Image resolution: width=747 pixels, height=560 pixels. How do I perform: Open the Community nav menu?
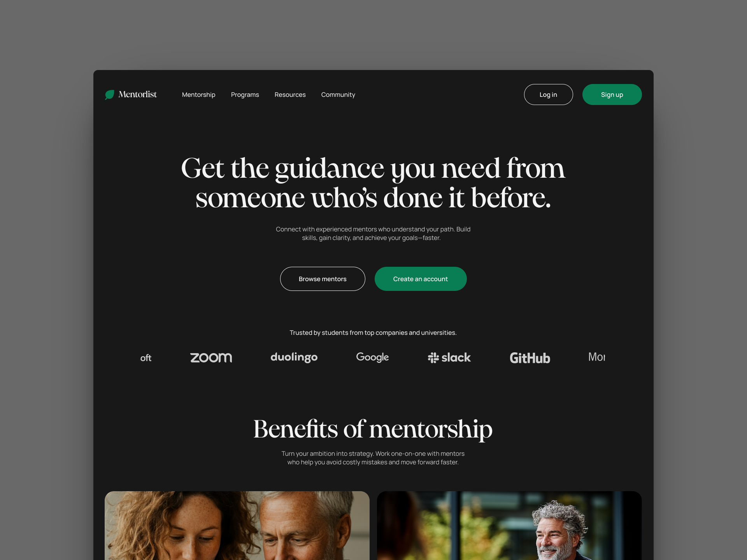[338, 94]
